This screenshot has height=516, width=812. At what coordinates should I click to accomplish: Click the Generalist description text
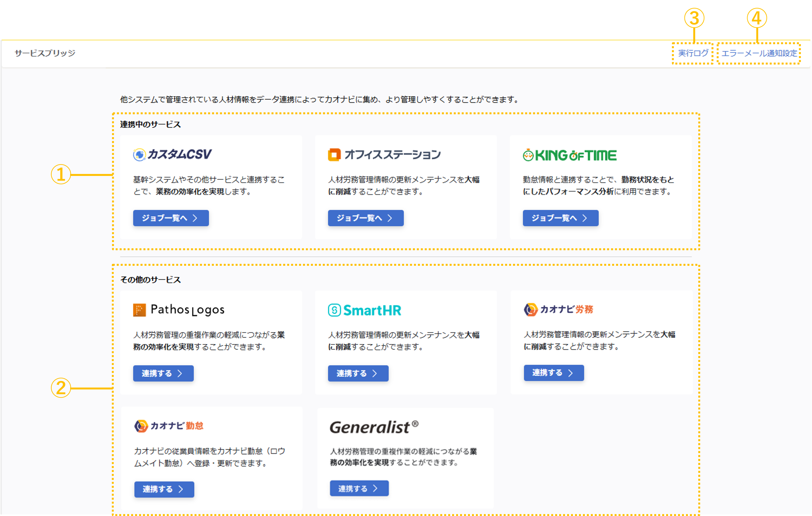click(x=403, y=457)
